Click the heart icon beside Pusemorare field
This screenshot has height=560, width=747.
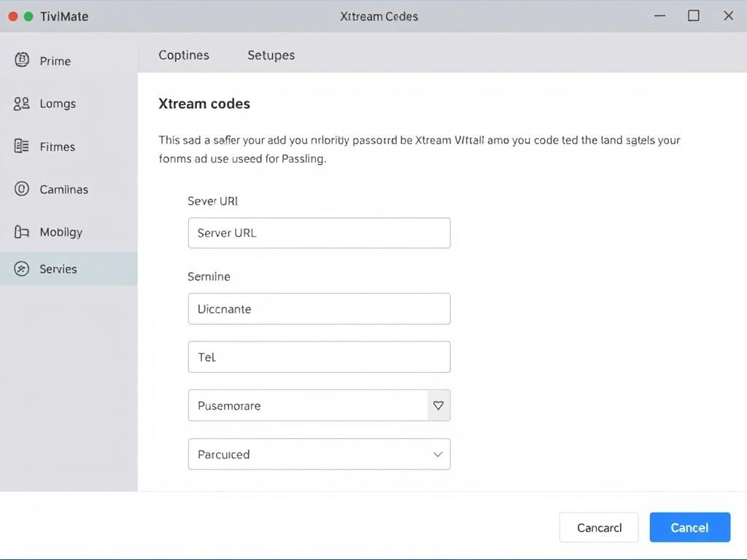438,405
